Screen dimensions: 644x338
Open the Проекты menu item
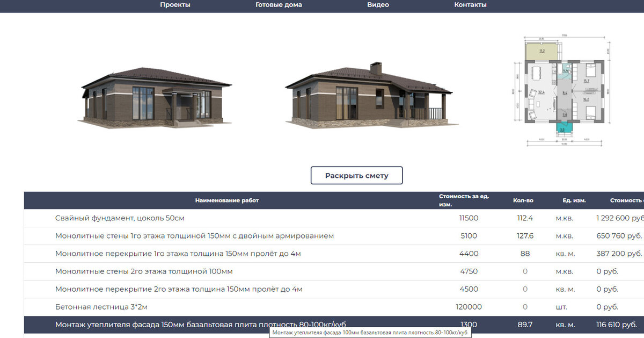pyautogui.click(x=175, y=5)
